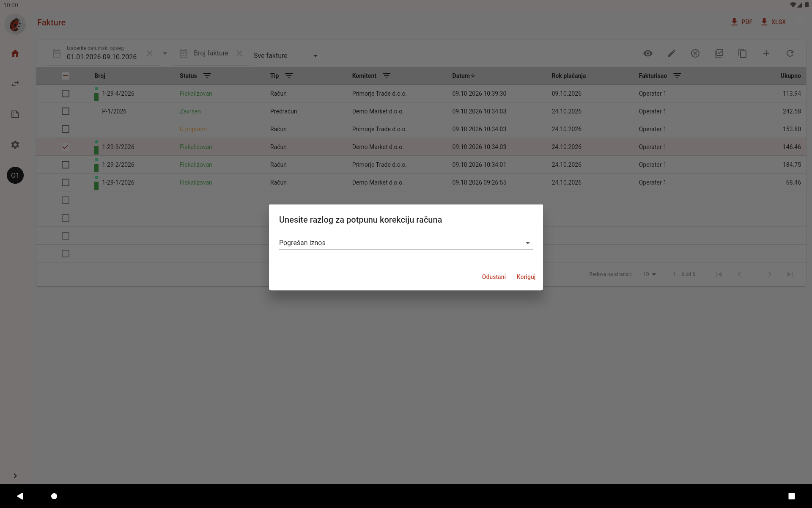This screenshot has width=812, height=508.
Task: Copy invoice using the duplicate icon
Action: tap(743, 53)
